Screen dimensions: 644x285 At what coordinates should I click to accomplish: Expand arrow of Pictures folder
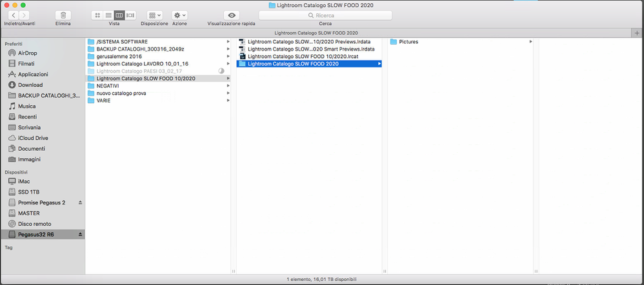point(530,42)
